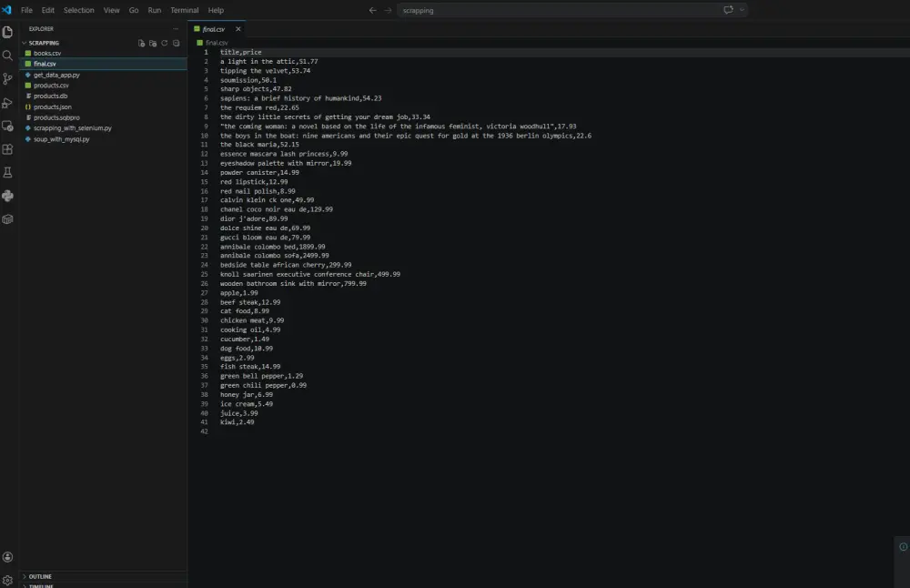
Task: Click the 'title,price' header line
Action: [241, 52]
